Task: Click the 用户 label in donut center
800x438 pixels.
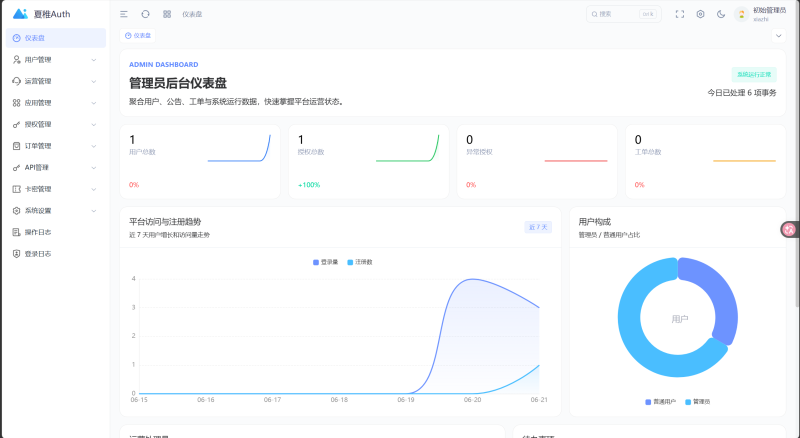Action: click(680, 319)
